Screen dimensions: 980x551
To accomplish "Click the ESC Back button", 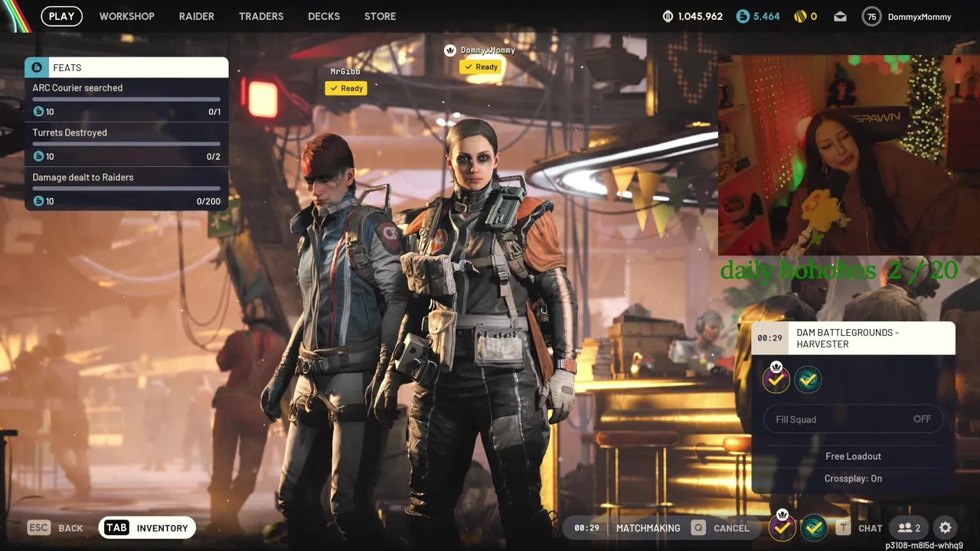I will 55,528.
